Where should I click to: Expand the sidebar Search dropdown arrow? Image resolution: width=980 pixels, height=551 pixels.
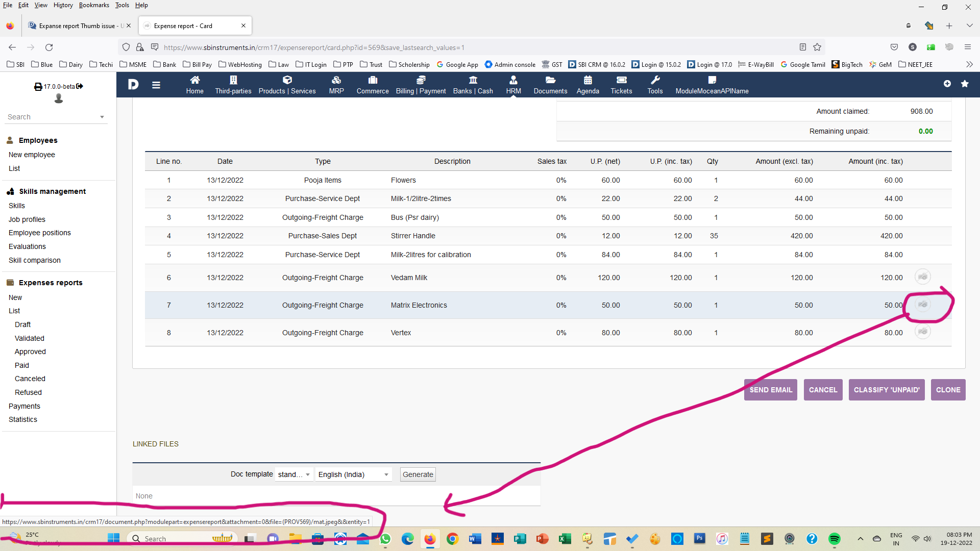point(102,117)
